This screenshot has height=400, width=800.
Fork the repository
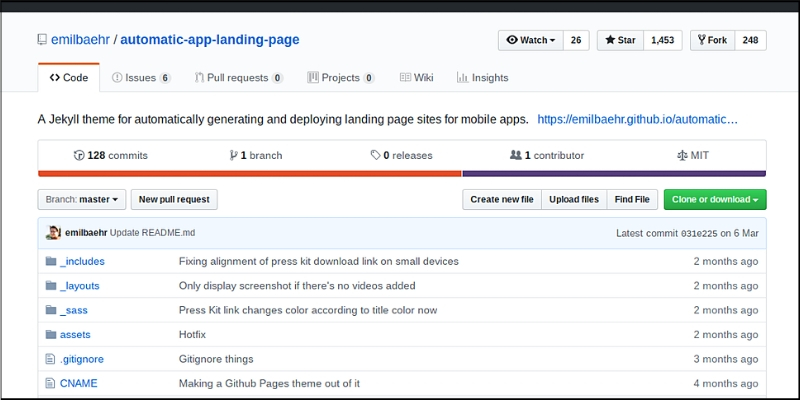pyautogui.click(x=713, y=40)
